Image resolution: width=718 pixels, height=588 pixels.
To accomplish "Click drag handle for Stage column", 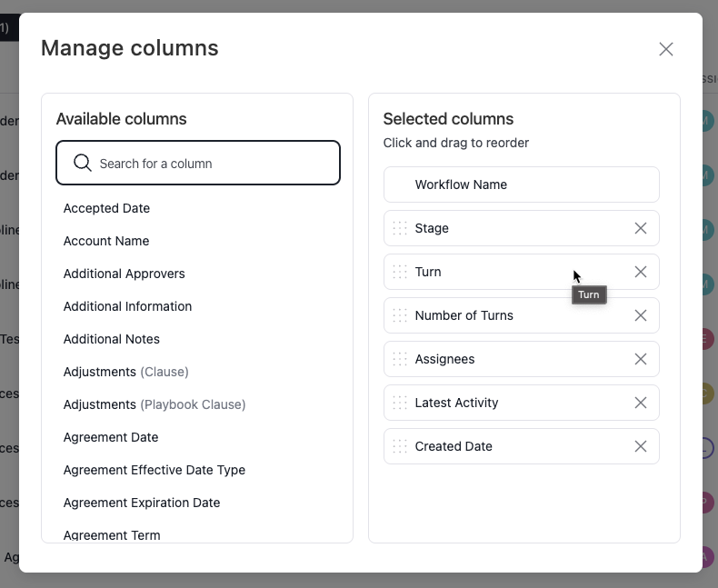I will [x=400, y=228].
